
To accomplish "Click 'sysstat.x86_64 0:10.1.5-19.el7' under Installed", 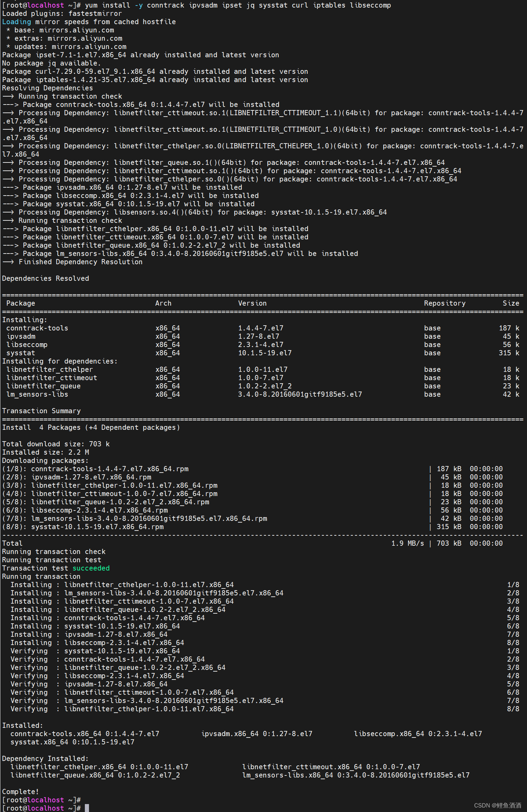I will point(72,742).
